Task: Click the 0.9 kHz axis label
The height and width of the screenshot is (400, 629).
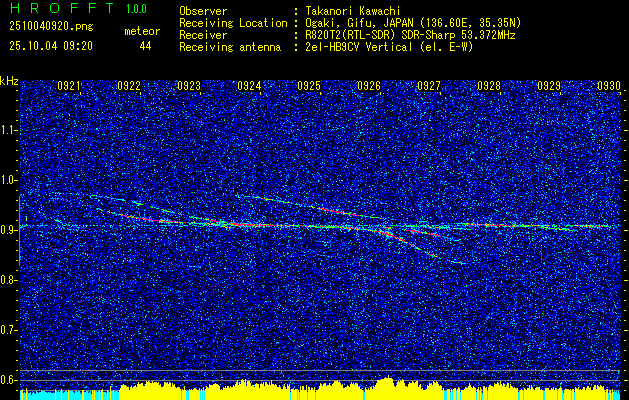Action: coord(9,230)
